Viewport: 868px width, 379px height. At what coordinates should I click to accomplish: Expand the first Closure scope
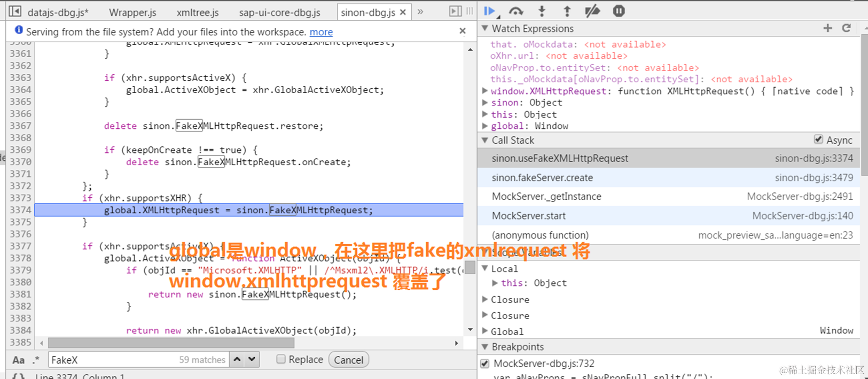click(485, 299)
